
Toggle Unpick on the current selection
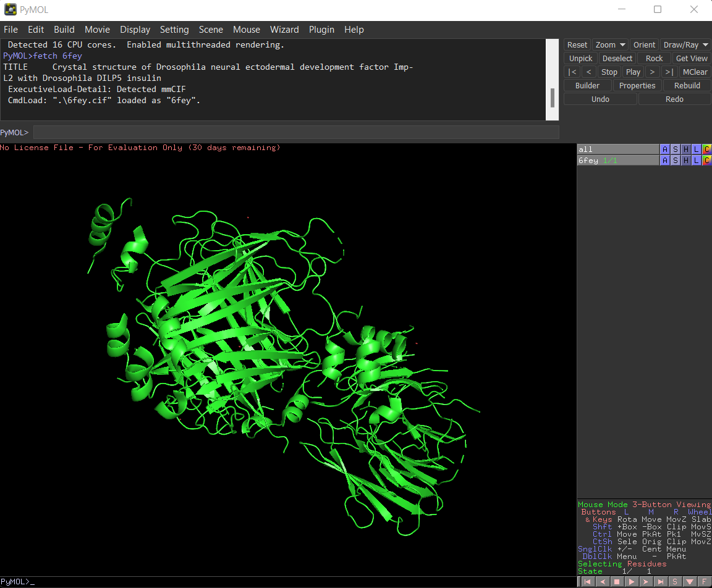(x=580, y=58)
